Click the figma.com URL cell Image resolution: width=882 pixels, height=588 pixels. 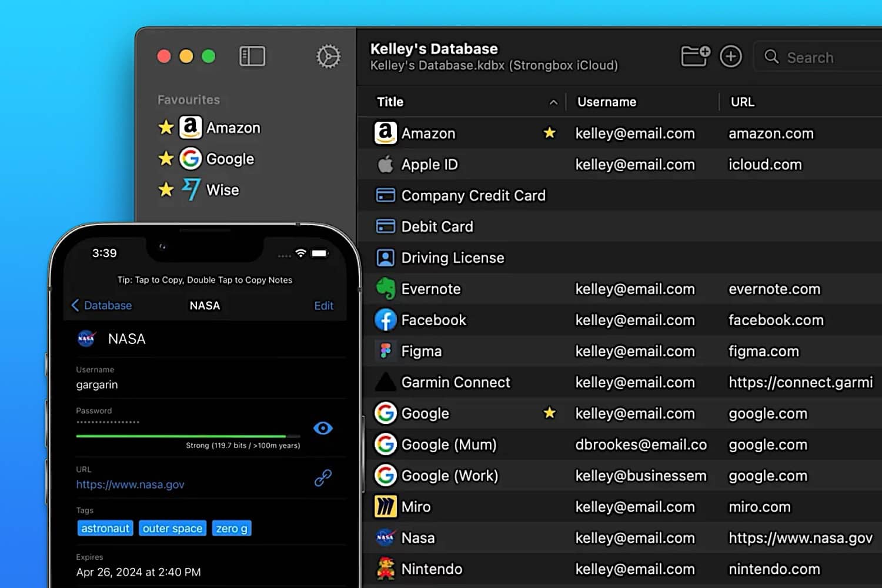(764, 352)
